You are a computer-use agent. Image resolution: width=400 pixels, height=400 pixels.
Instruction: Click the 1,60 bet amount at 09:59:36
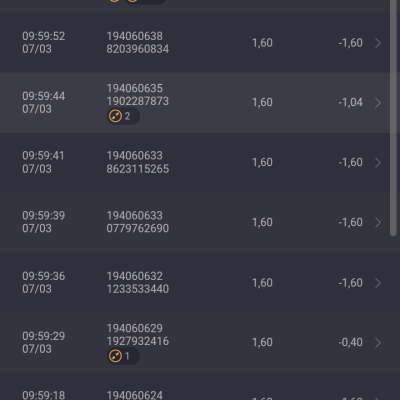point(262,283)
